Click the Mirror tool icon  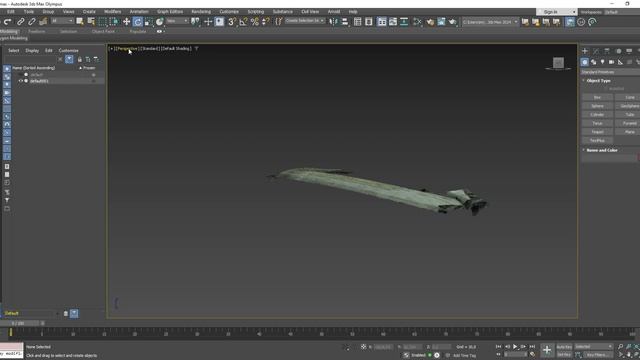333,22
